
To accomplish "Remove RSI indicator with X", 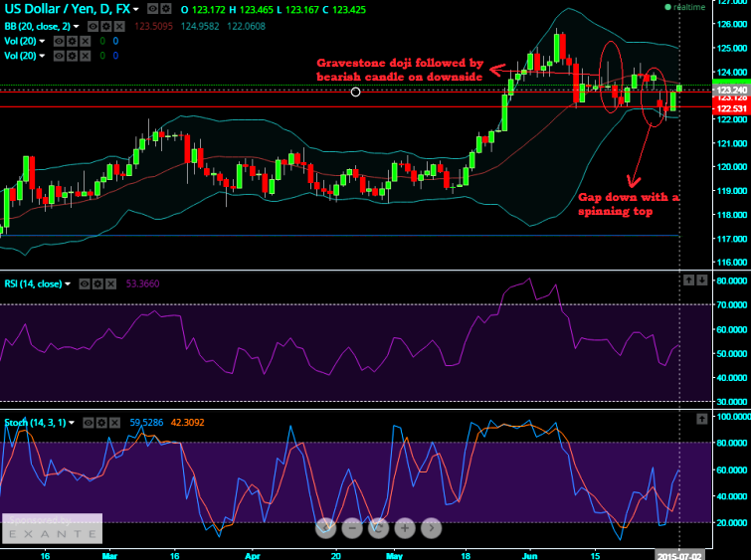I will tap(110, 284).
